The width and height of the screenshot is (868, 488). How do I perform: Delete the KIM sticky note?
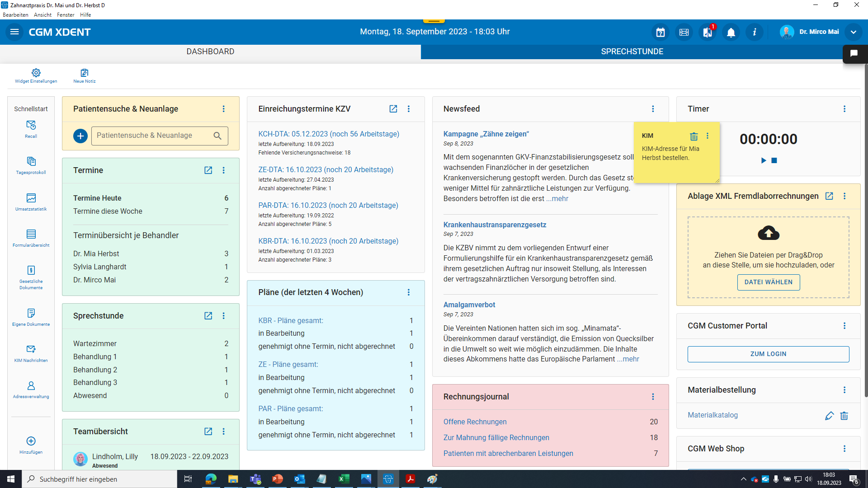[694, 136]
